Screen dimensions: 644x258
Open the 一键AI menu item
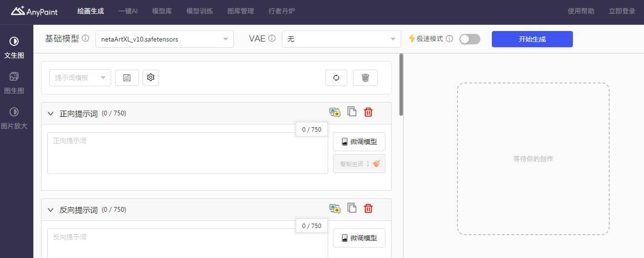coord(128,11)
